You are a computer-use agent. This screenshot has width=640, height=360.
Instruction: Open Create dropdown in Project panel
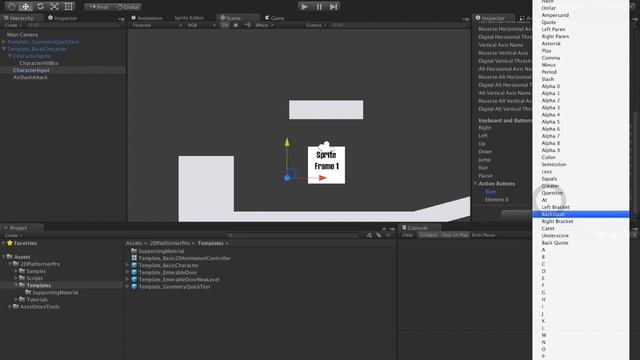[x=13, y=235]
